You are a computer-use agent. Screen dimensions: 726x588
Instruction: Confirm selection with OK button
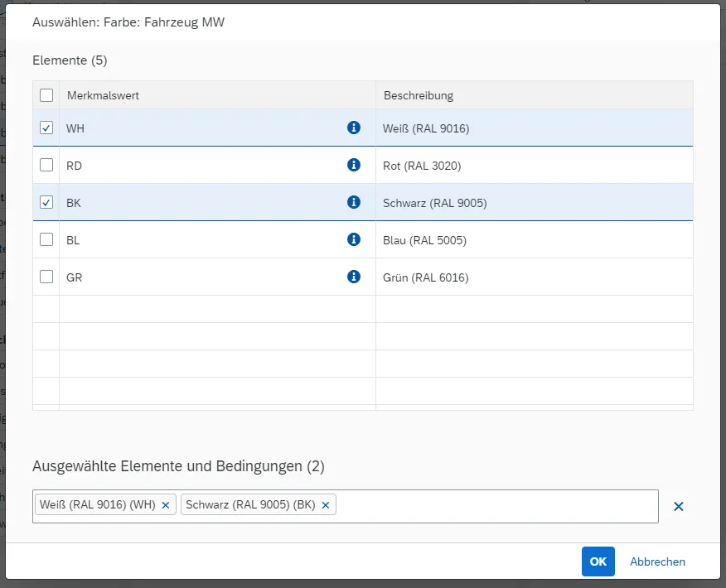click(x=598, y=561)
